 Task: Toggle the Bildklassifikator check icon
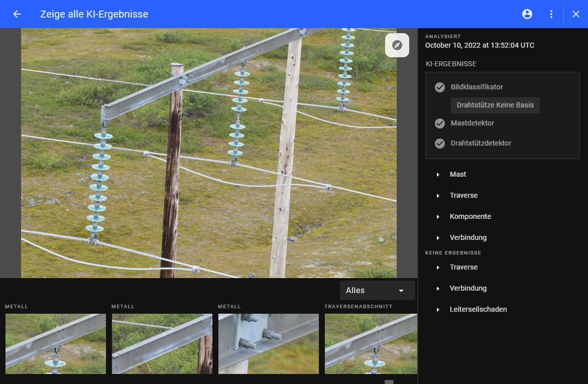pos(440,87)
